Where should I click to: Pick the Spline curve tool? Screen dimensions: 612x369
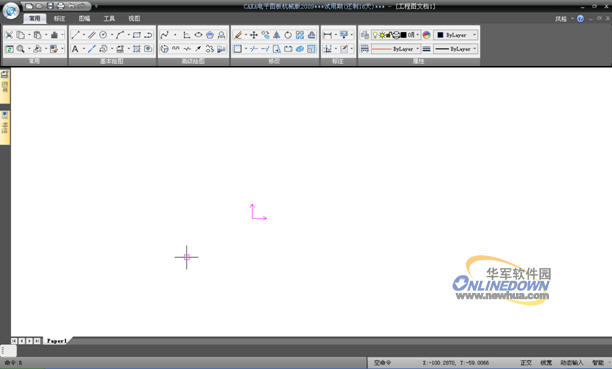164,35
